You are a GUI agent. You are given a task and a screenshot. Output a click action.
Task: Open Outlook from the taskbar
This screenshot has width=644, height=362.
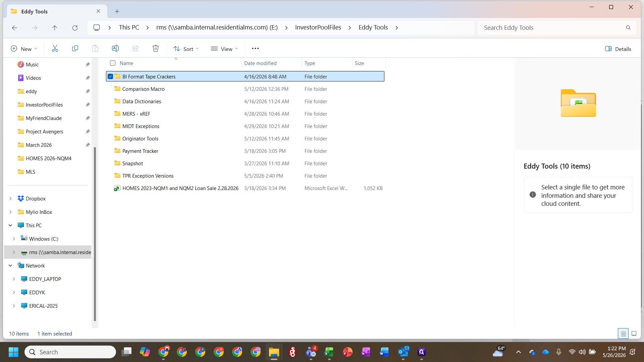(x=403, y=352)
